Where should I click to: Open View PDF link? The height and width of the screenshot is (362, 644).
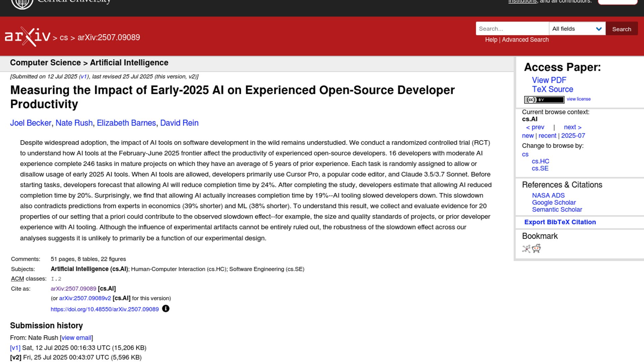pyautogui.click(x=549, y=80)
